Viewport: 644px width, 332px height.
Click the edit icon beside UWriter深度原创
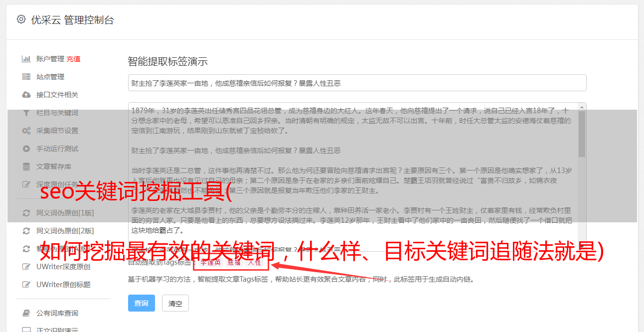pos(26,267)
